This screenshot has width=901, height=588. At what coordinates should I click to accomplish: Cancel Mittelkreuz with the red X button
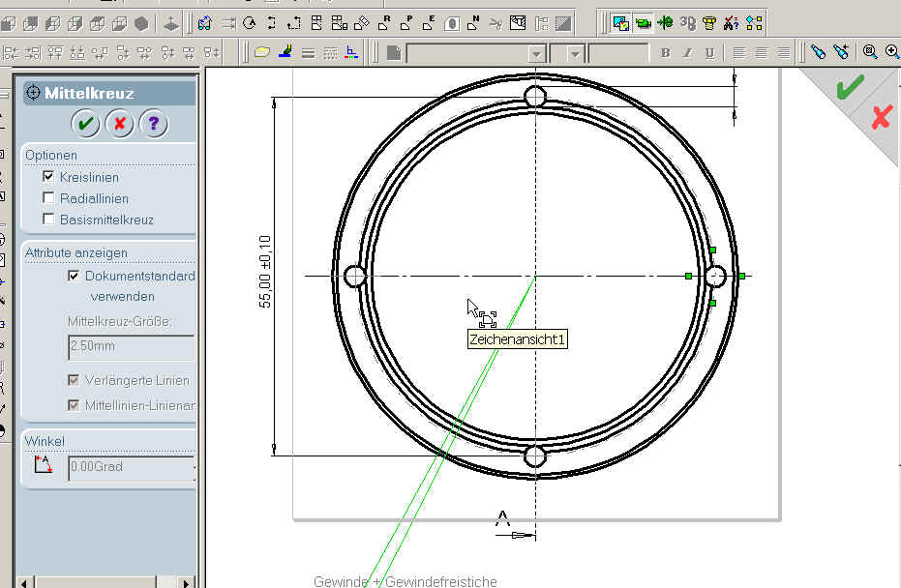[119, 124]
